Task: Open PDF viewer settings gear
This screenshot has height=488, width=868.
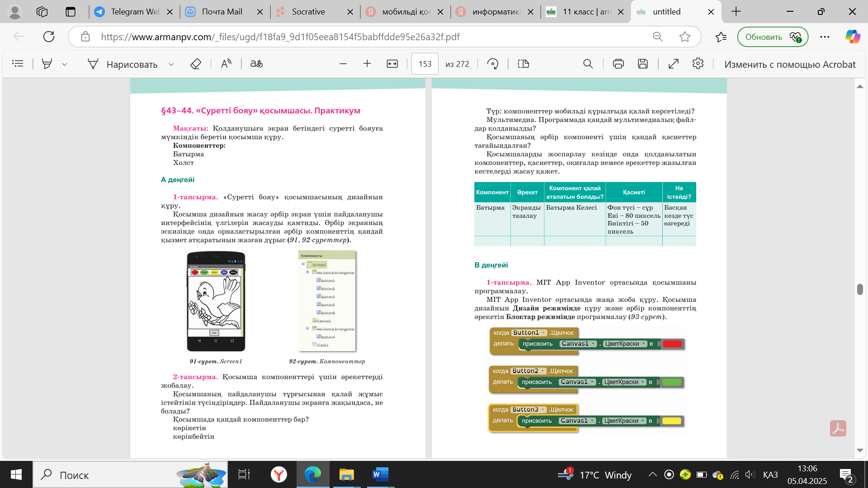Action: click(x=698, y=64)
